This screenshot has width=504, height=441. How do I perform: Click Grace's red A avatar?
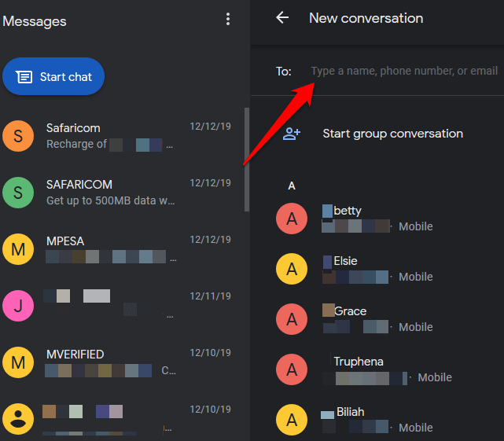[x=292, y=319]
